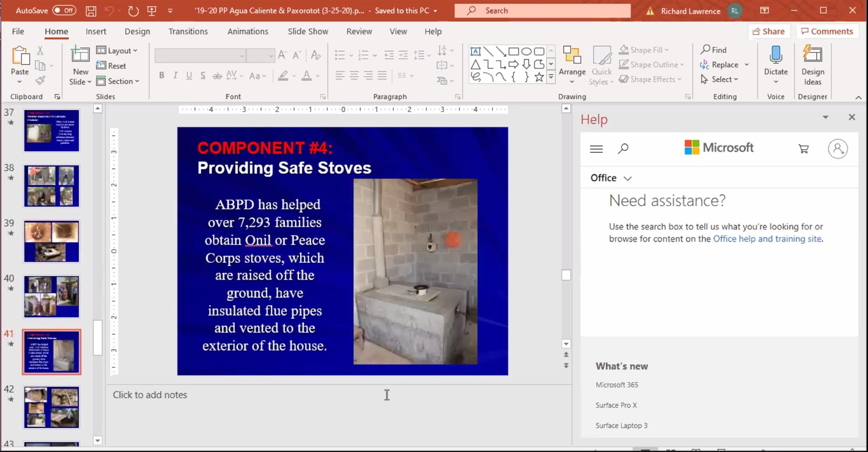Click the New Slide icon
Viewport: 868px width, 452px height.
pos(80,55)
